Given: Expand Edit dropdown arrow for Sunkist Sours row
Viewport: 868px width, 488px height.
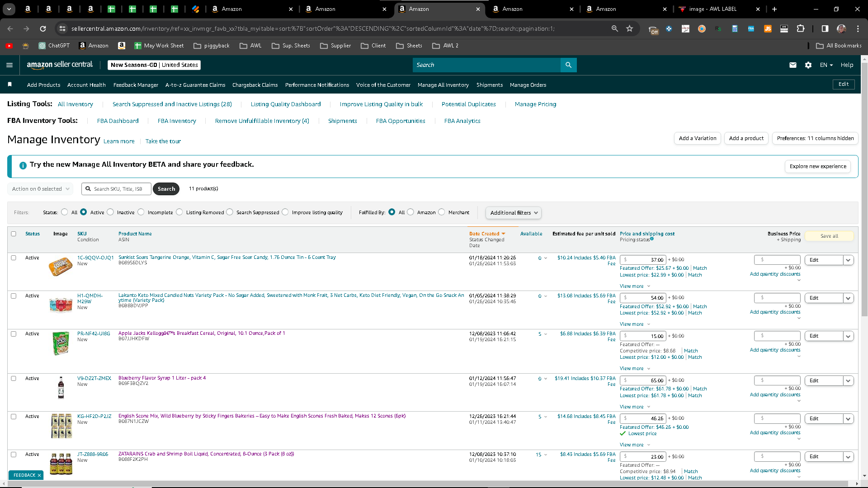Looking at the screenshot, I should pos(848,260).
